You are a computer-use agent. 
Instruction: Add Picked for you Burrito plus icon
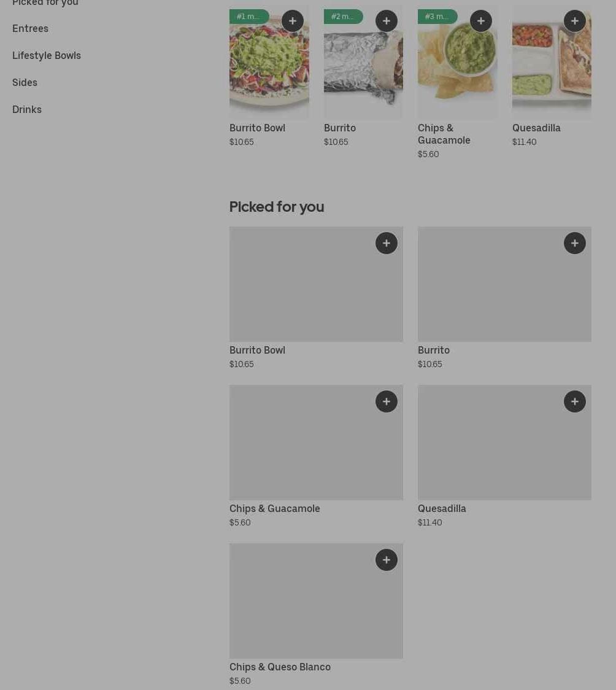coord(575,243)
